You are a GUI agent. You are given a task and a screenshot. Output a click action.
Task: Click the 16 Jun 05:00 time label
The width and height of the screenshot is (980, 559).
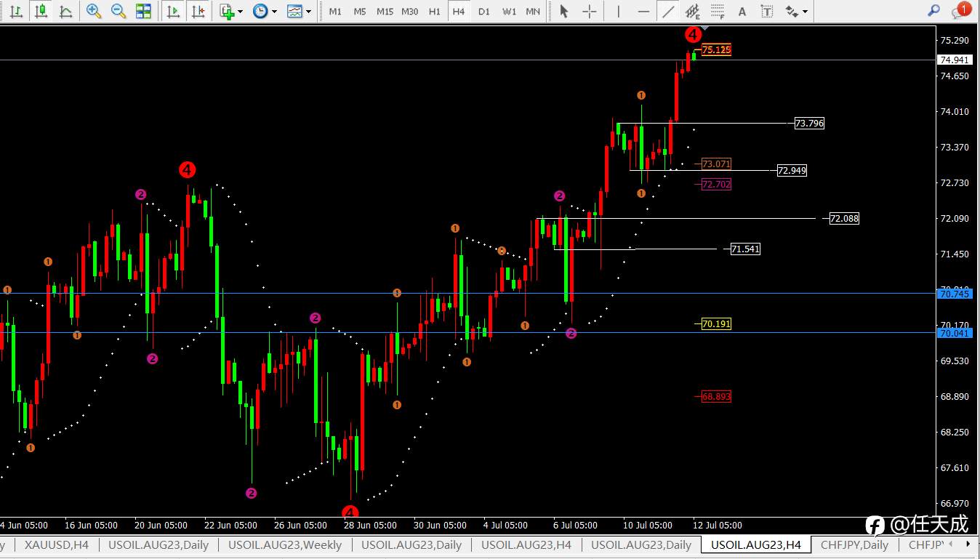(x=92, y=525)
